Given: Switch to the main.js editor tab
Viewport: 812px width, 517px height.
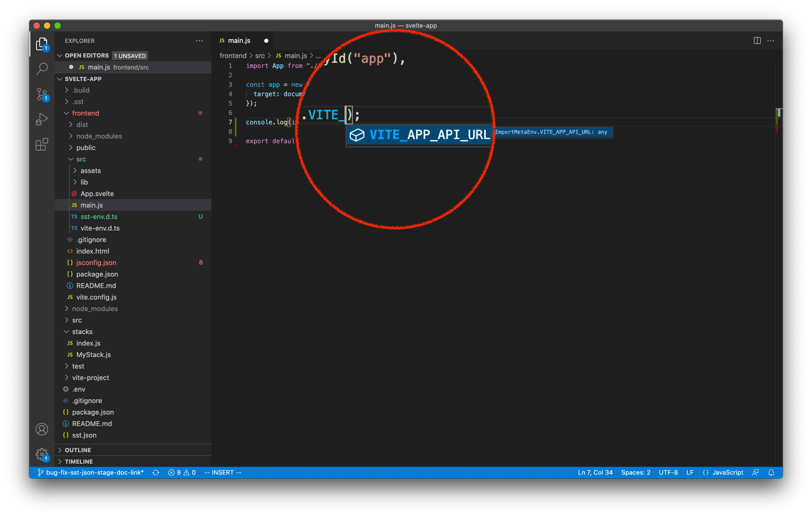Looking at the screenshot, I should pos(239,41).
